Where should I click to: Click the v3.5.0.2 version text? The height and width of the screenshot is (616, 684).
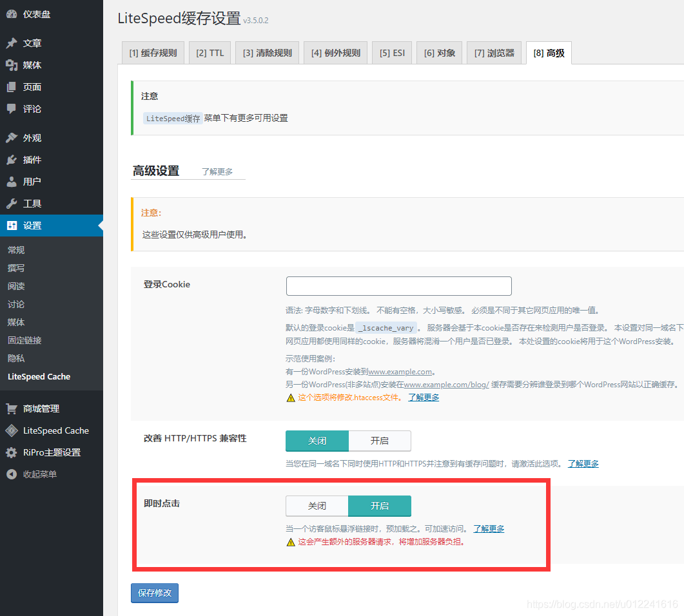point(256,21)
